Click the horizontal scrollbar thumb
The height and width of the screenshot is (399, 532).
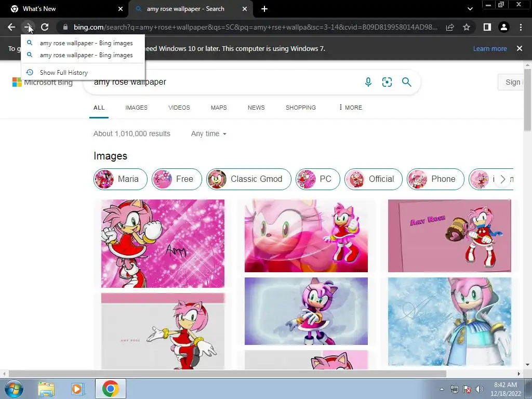click(x=228, y=374)
